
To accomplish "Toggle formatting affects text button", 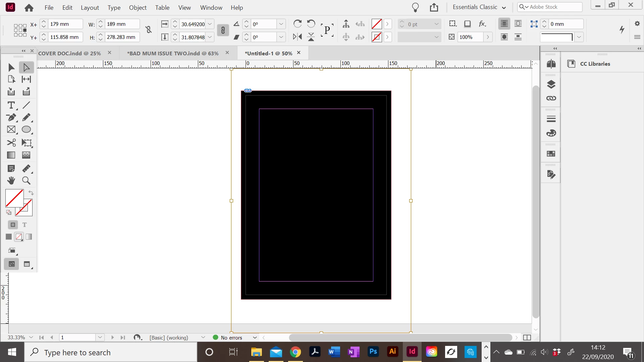I will (x=24, y=225).
